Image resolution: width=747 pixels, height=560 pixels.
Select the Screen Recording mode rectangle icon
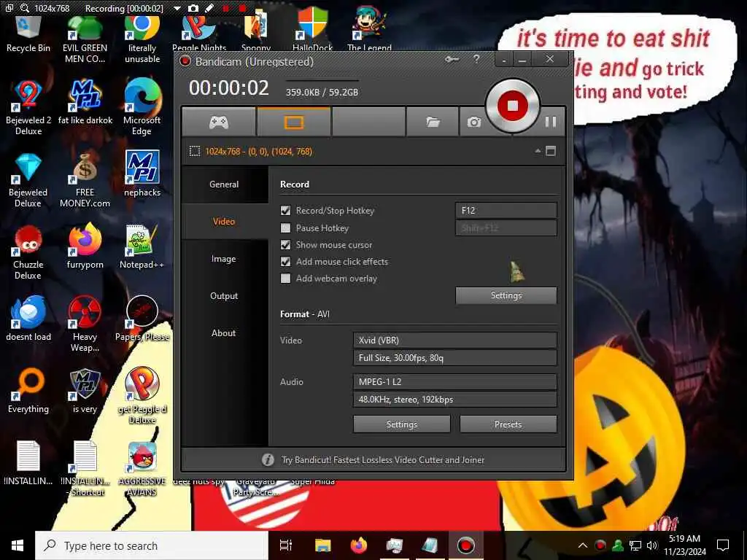click(x=293, y=122)
